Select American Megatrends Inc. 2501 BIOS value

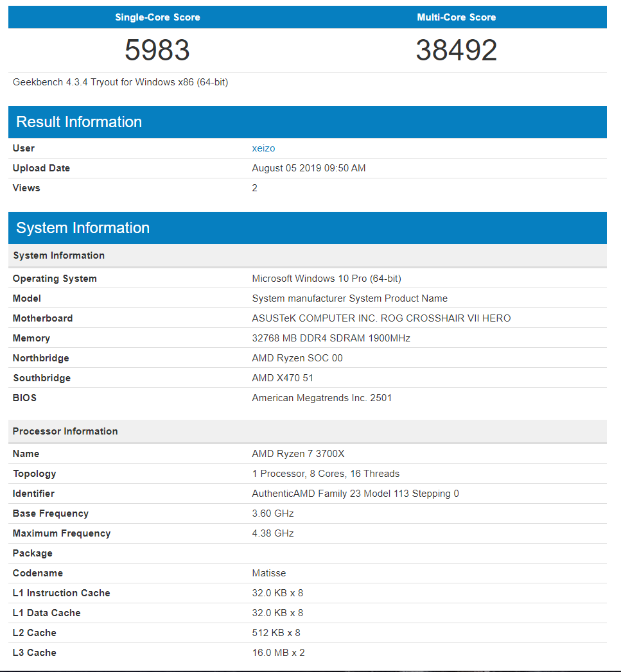click(x=322, y=398)
